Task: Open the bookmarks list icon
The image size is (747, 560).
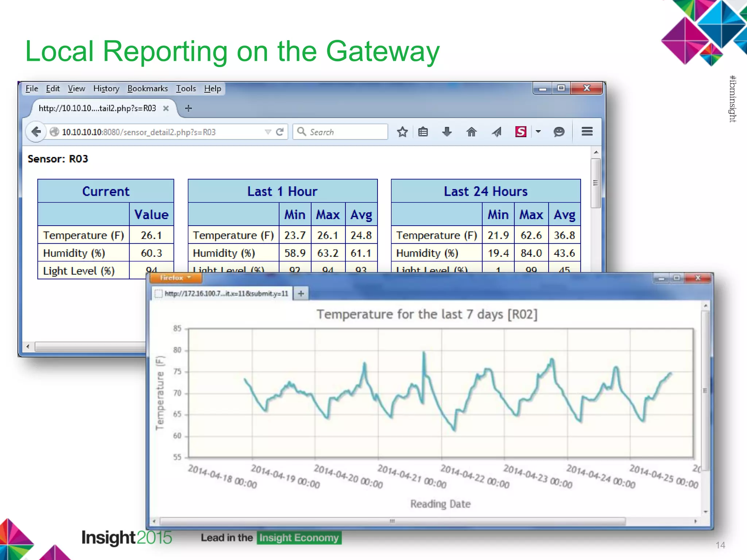Action: (x=423, y=132)
